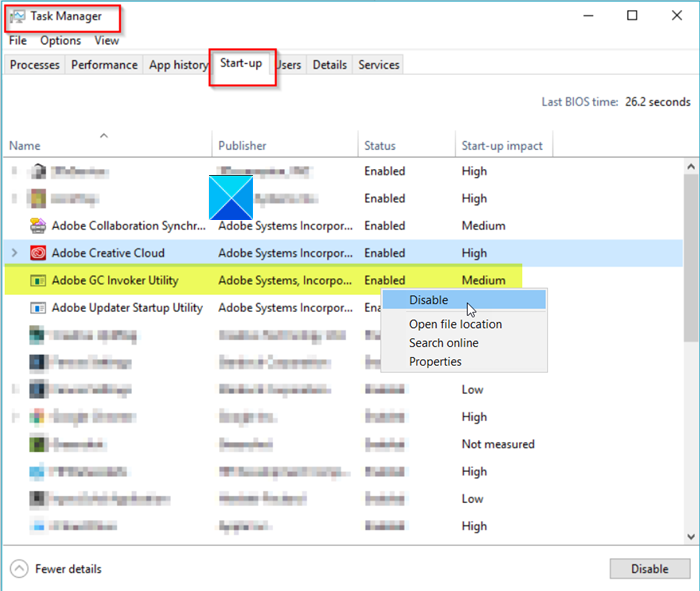The width and height of the screenshot is (700, 591).
Task: Click the Not measured impact value
Action: coord(498,444)
